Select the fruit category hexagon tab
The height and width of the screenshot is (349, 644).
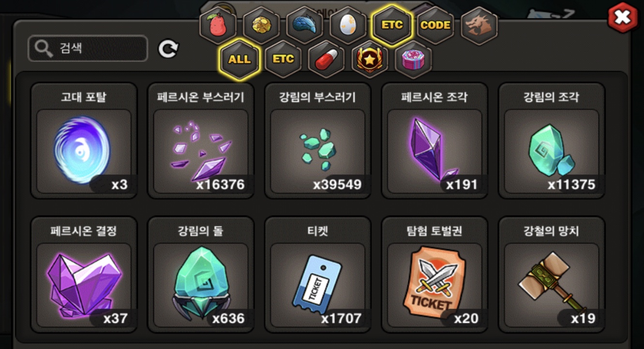coord(218,25)
